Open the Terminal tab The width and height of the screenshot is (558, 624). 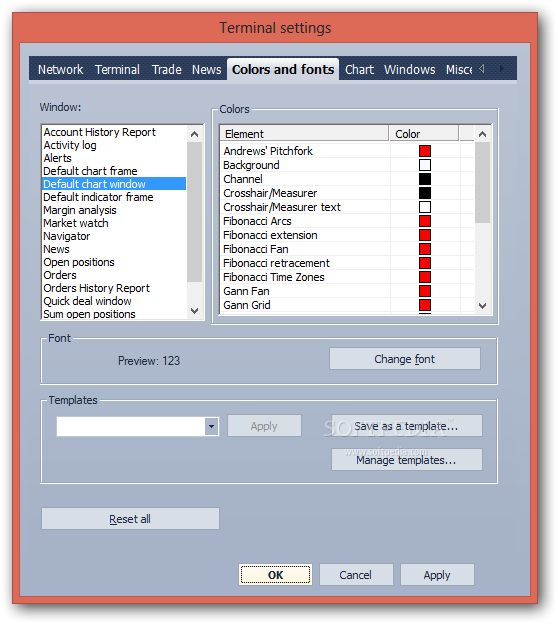117,70
